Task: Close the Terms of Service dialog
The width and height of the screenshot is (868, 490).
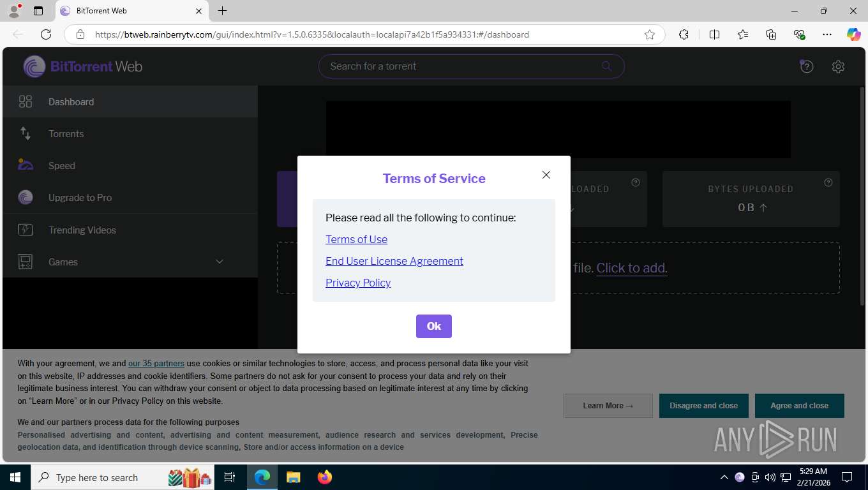Action: [546, 175]
